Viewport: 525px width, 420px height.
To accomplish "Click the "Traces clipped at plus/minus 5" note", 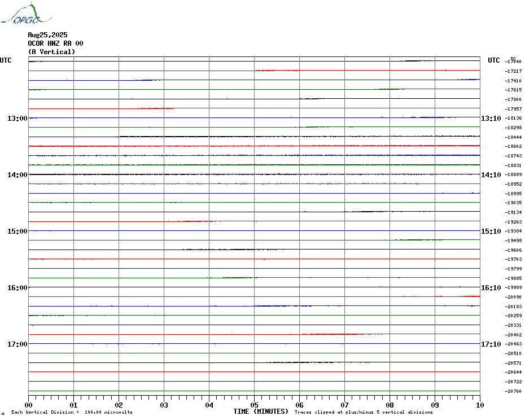I will (364, 412).
